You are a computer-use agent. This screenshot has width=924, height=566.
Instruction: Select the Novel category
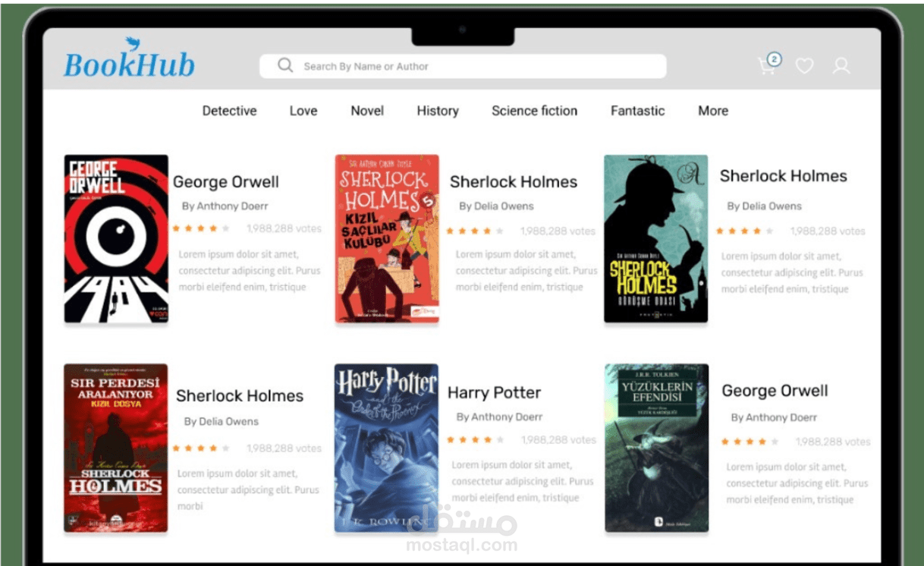tap(367, 111)
